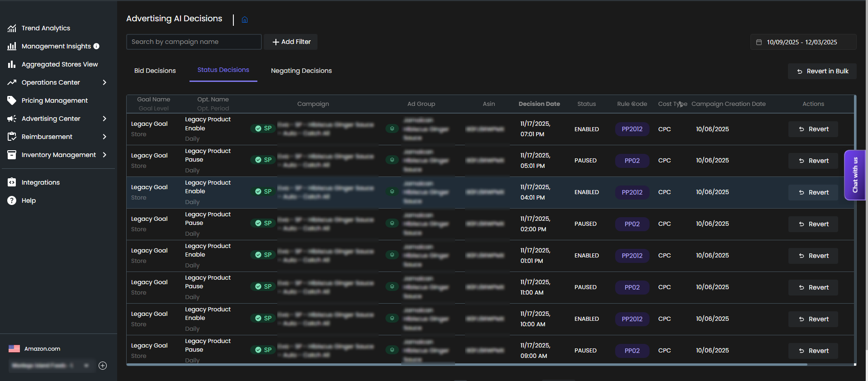Click the Add Filter button
Image resolution: width=868 pixels, height=381 pixels.
coord(291,42)
